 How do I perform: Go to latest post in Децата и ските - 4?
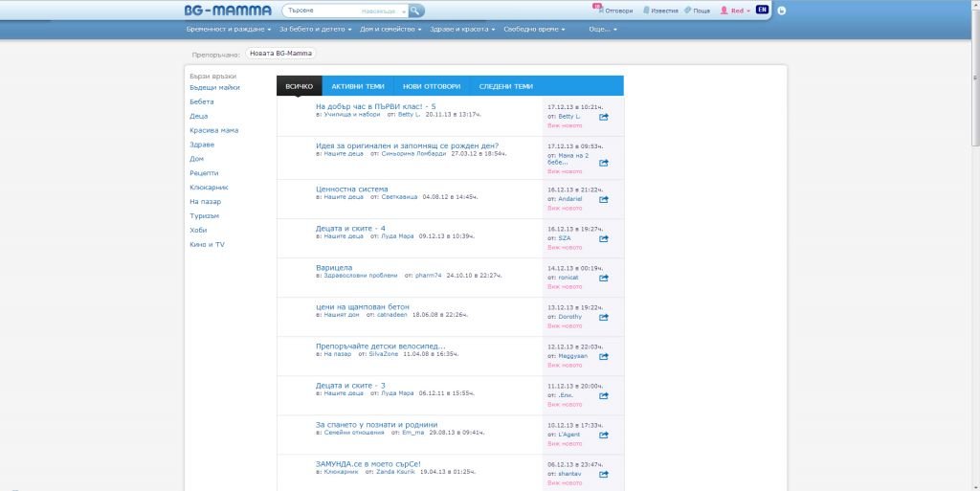coord(604,239)
